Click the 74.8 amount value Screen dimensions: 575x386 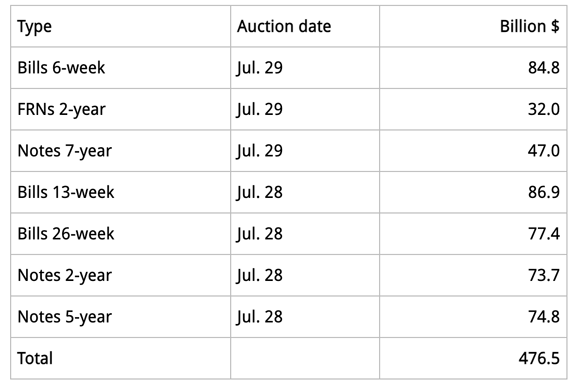544,317
